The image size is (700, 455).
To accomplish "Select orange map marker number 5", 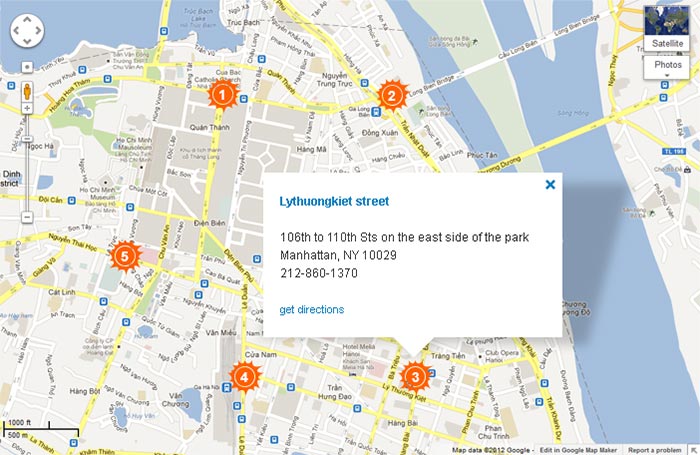I will click(125, 256).
